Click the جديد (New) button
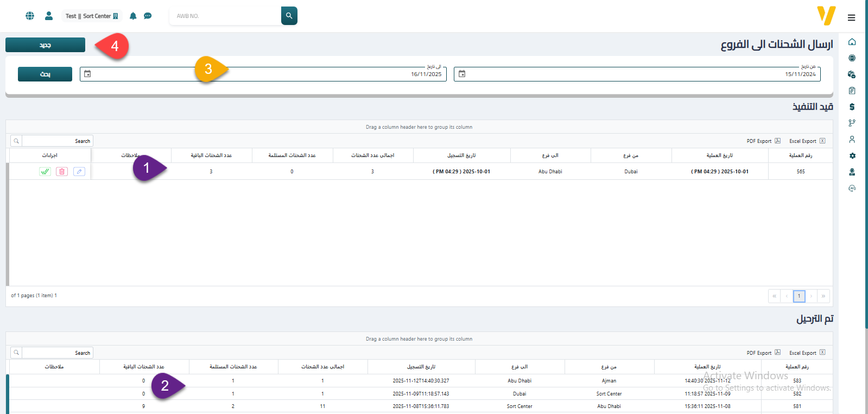Viewport: 868px width, 414px height. [x=45, y=45]
